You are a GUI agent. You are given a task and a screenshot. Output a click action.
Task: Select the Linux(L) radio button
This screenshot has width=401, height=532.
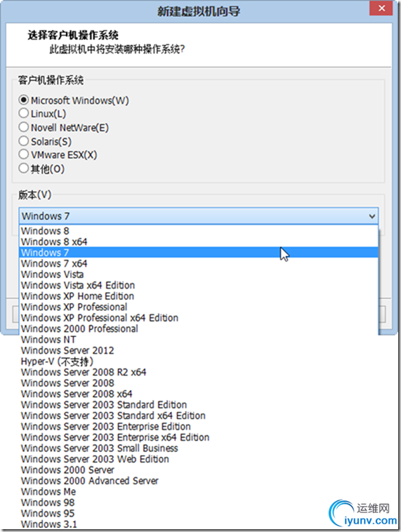click(23, 113)
